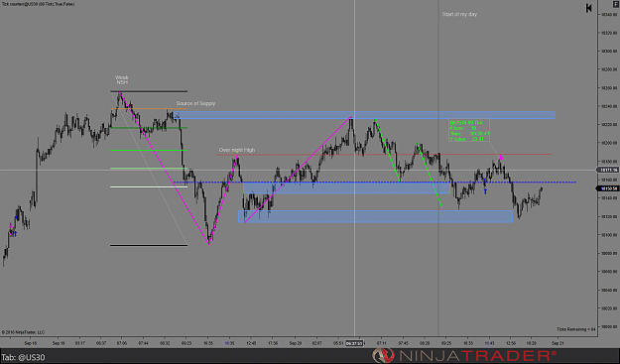The image size is (620, 364).
Task: Click the small F icon in corner
Action: (x=616, y=3)
